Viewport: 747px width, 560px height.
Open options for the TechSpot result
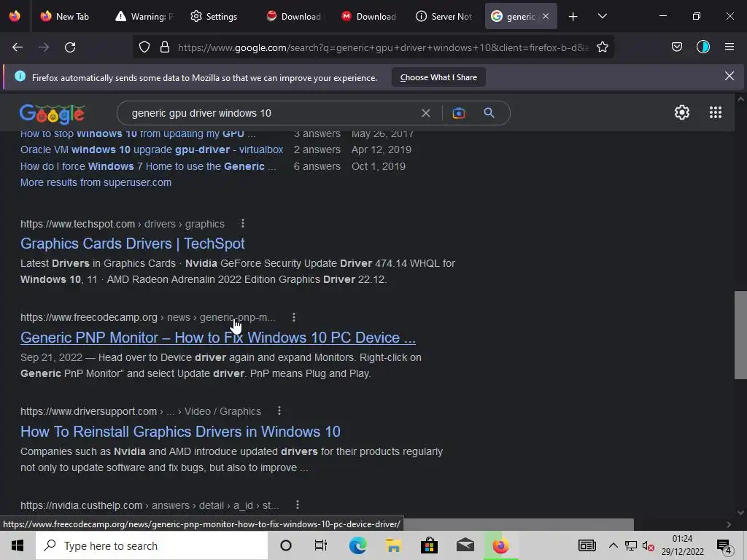pos(242,223)
